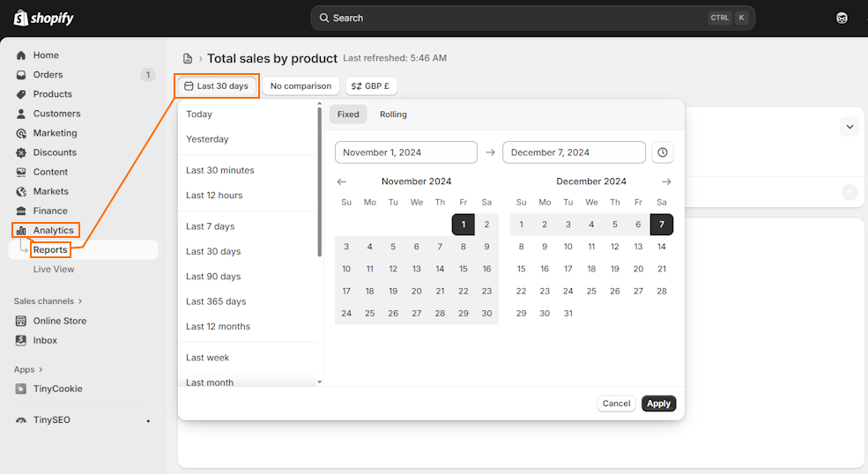Expand the collapsed card chevron

(x=849, y=127)
